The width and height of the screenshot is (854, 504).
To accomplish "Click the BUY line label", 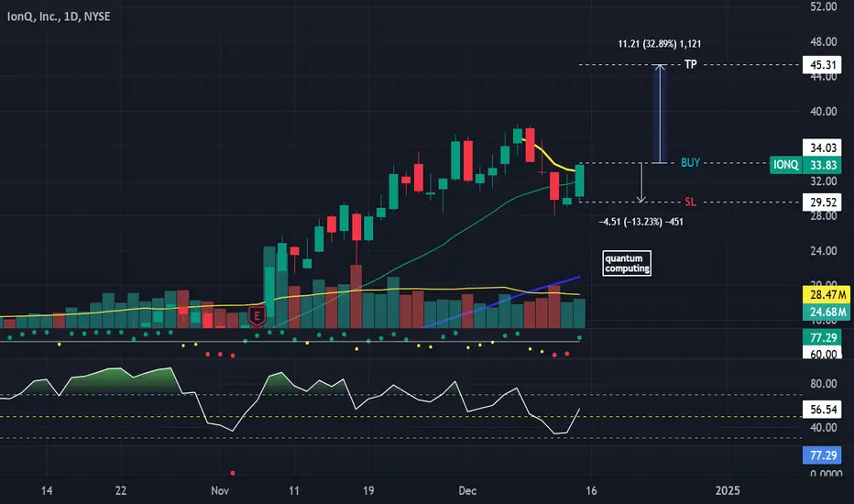I will (691, 162).
